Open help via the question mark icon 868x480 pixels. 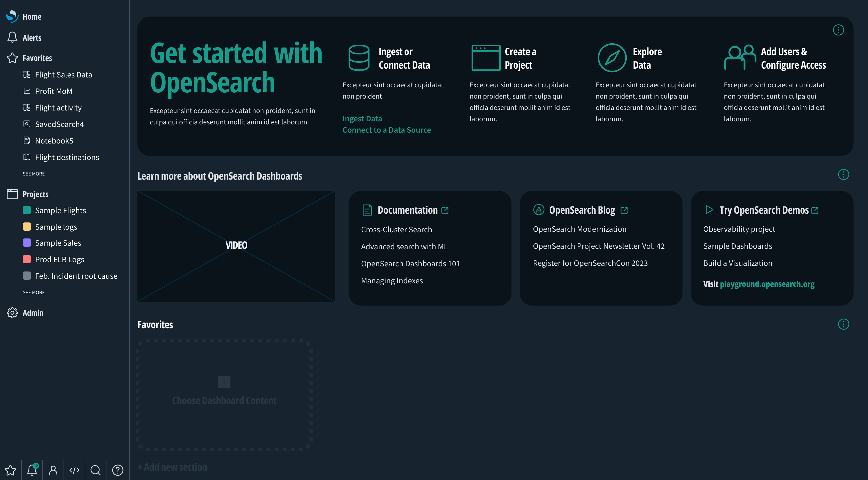point(117,470)
